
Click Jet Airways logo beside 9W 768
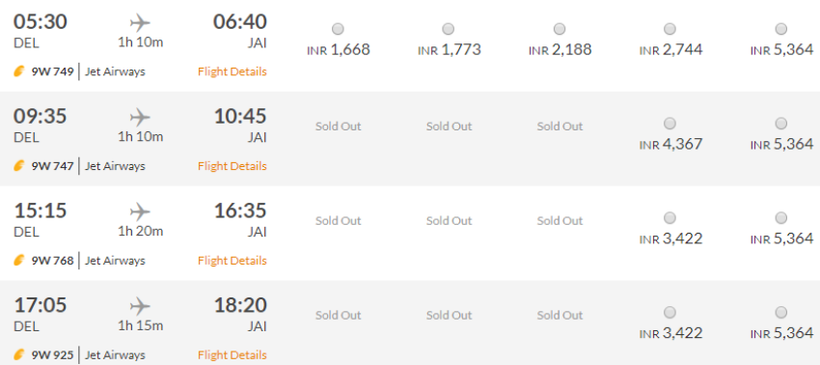[x=19, y=260]
